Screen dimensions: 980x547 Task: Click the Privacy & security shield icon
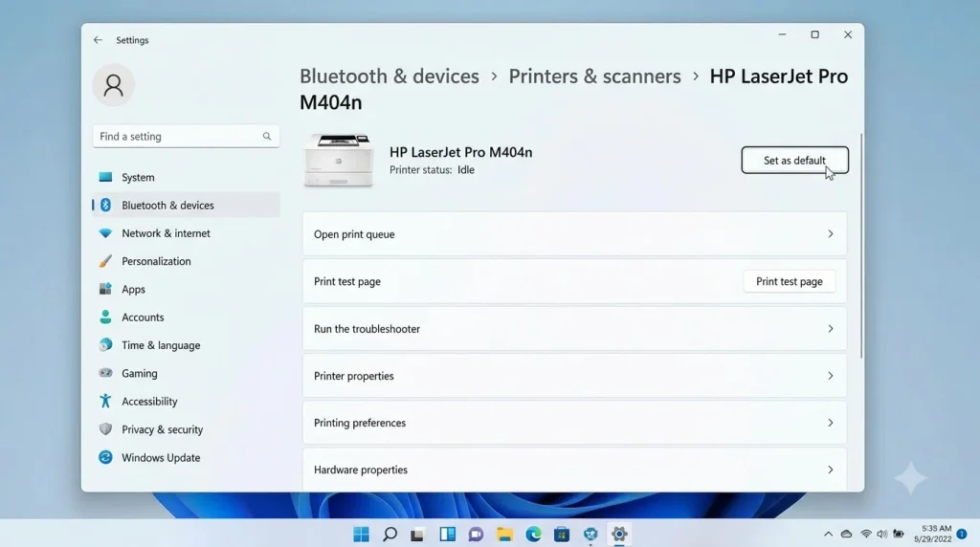[x=105, y=429]
